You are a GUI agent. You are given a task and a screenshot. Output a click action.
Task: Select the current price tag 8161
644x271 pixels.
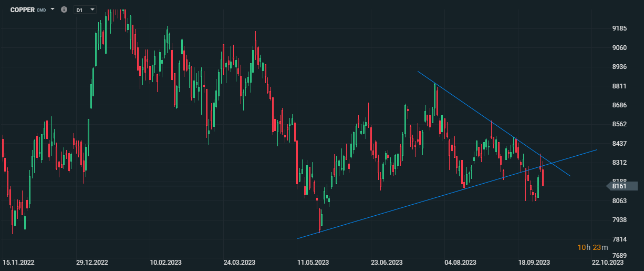(621, 186)
